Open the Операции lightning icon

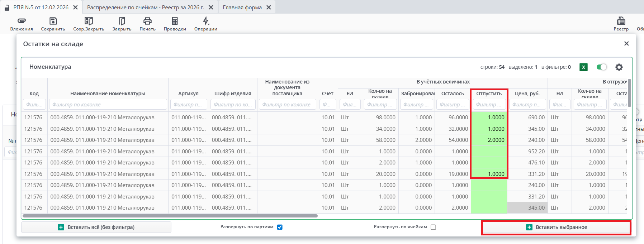pyautogui.click(x=206, y=21)
